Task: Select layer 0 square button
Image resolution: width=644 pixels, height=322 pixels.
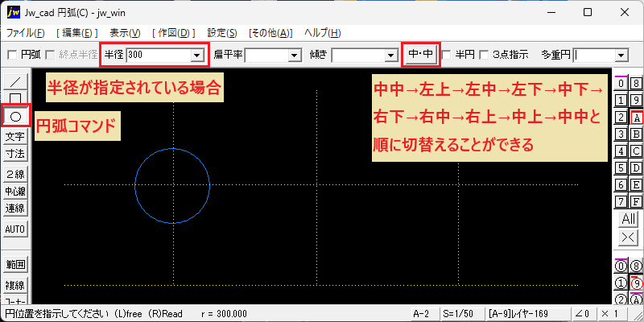Action: coord(621,84)
